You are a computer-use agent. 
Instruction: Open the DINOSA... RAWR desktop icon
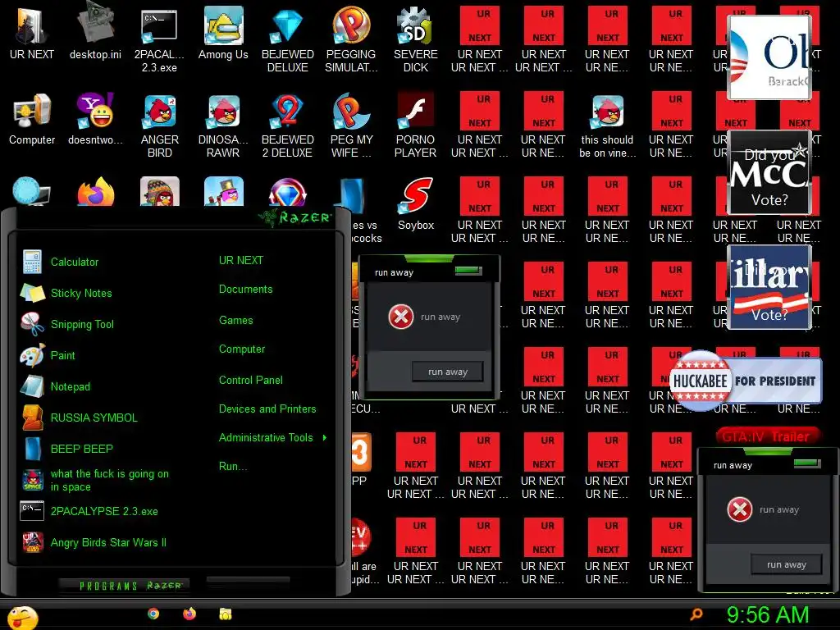pos(223,126)
